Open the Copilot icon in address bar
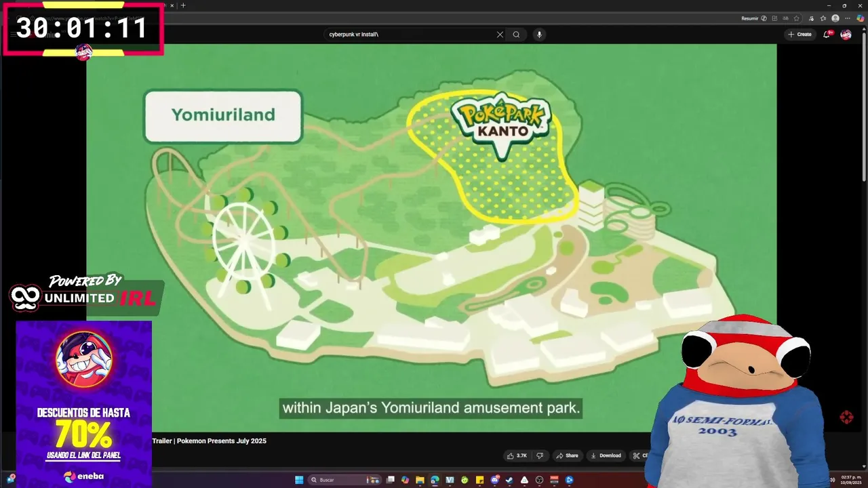The image size is (868, 488). pos(764,18)
